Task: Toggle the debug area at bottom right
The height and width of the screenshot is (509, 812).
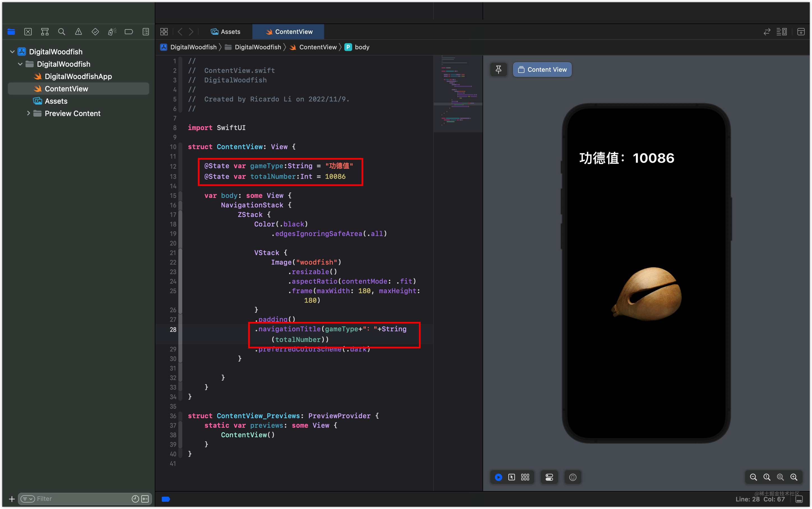Action: (800, 499)
